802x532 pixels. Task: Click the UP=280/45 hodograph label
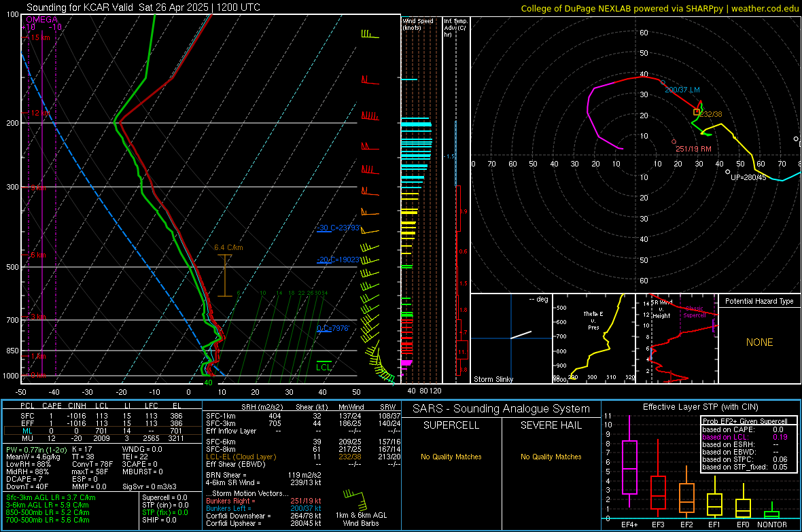[x=748, y=177]
